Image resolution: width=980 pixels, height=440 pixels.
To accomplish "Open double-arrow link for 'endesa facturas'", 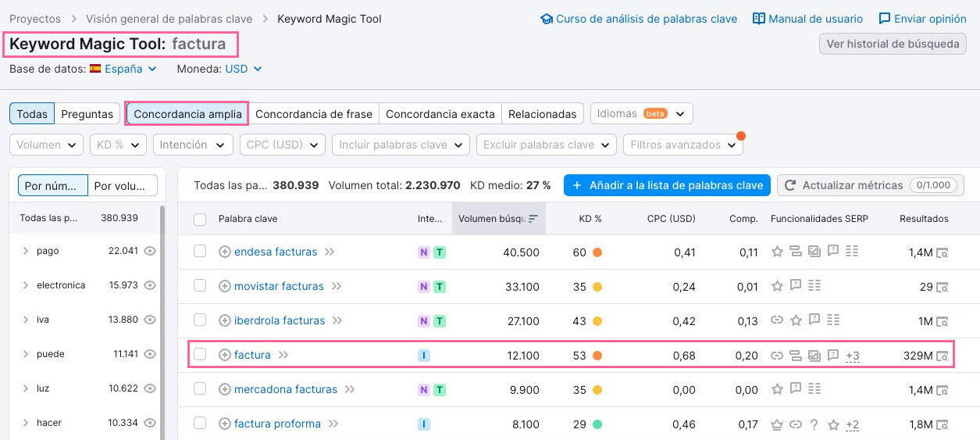I will click(x=330, y=252).
